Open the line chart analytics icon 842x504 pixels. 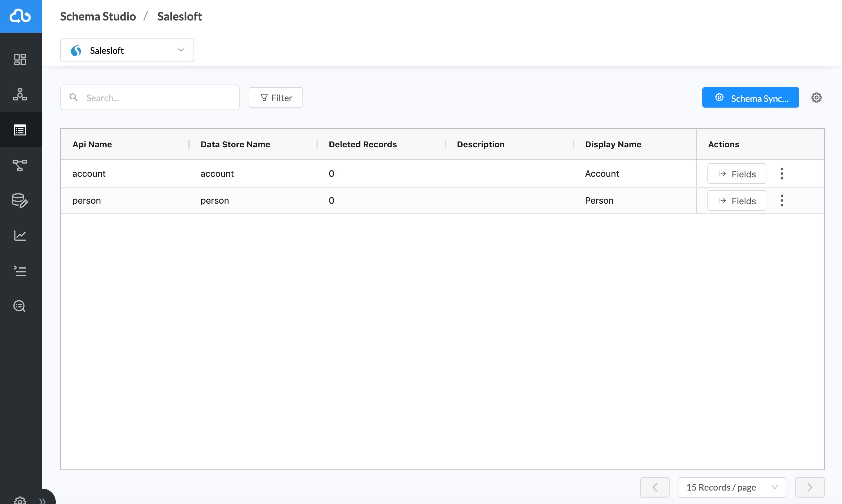pos(20,235)
